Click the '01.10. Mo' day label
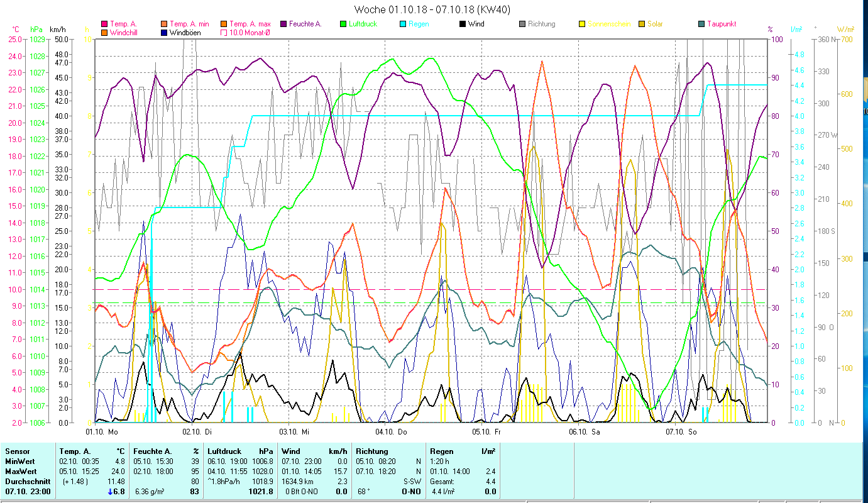Image resolution: width=868 pixels, height=503 pixels. [102, 432]
